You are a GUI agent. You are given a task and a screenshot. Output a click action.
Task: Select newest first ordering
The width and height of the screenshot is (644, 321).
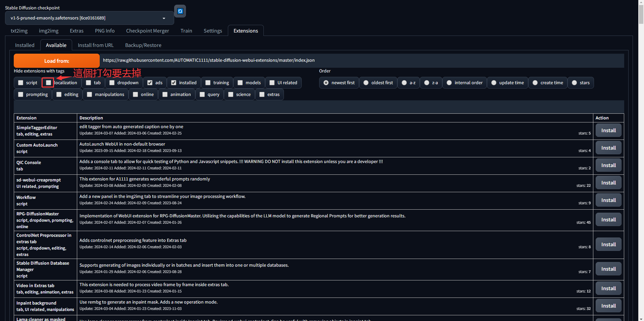[x=326, y=83]
